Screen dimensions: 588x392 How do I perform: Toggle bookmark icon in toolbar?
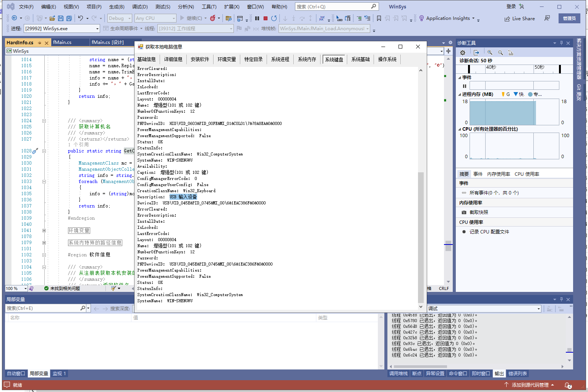click(379, 18)
